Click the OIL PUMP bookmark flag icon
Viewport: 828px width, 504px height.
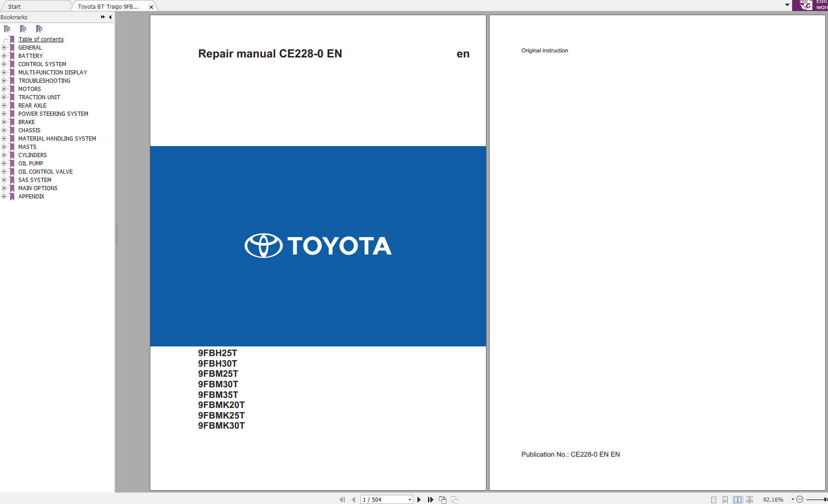12,164
